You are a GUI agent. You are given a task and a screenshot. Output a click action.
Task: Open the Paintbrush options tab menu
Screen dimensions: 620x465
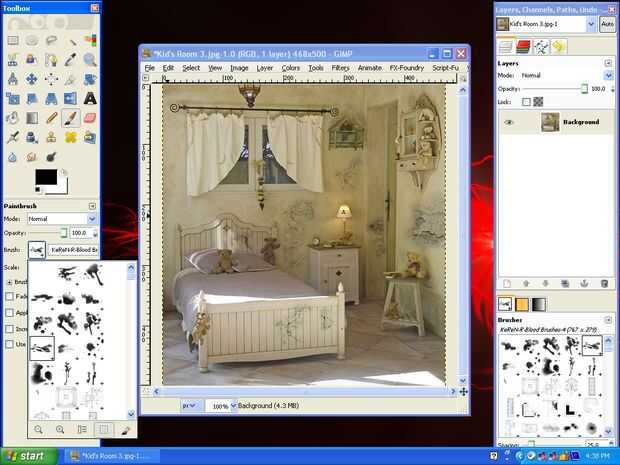tap(92, 206)
